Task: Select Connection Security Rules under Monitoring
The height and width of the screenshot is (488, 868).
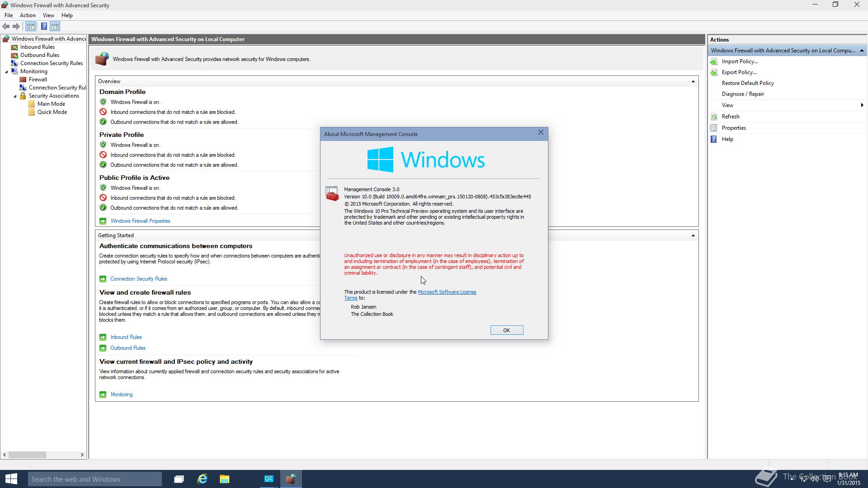Action: coord(57,88)
